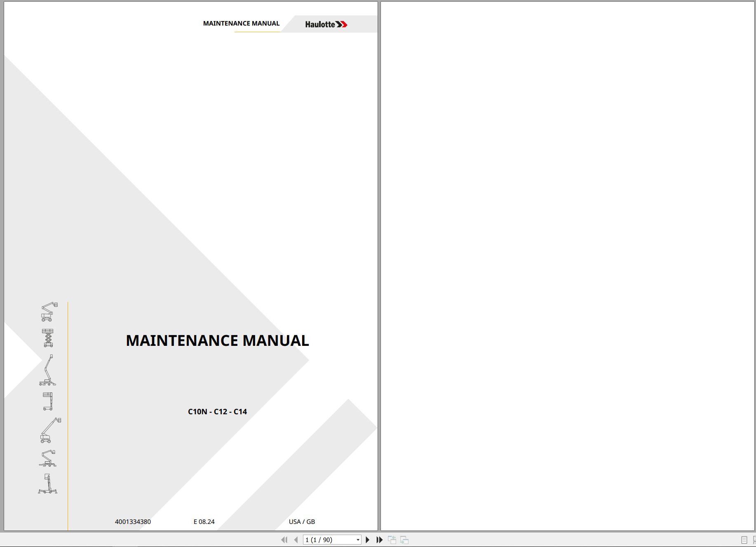Jump to the last page
The height and width of the screenshot is (547, 756).
380,540
